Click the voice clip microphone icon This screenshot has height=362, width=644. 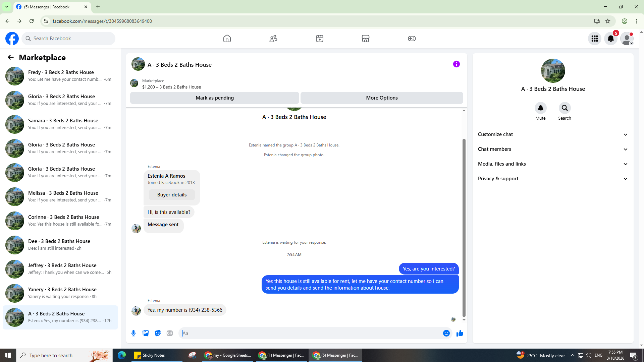click(133, 333)
